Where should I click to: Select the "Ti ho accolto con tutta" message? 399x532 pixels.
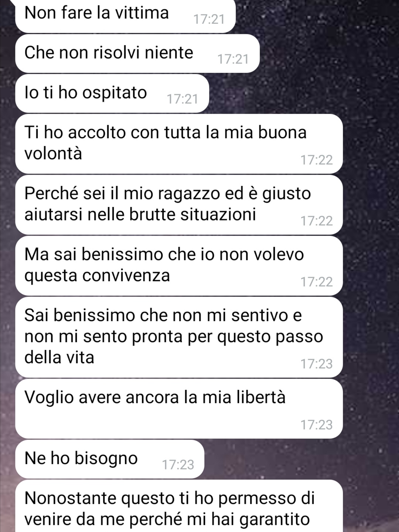179,144
